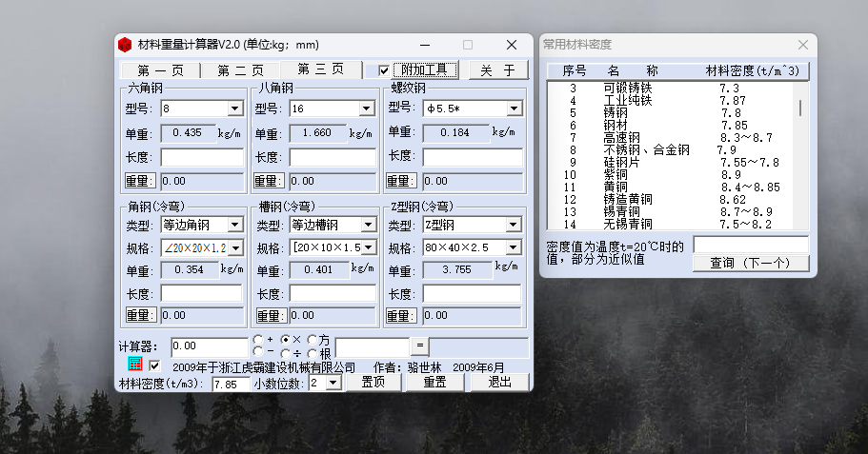Select 锡青铜 row in density list
The image size is (868, 454).
[671, 212]
